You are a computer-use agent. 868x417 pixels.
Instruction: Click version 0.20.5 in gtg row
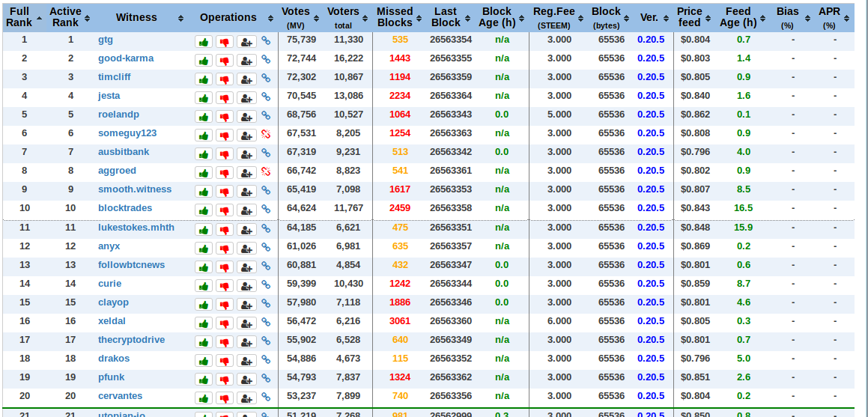(651, 40)
